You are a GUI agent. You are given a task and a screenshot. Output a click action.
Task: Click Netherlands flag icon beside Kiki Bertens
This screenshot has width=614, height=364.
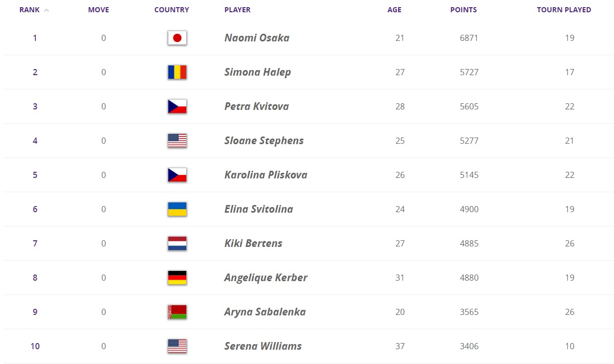(x=177, y=243)
